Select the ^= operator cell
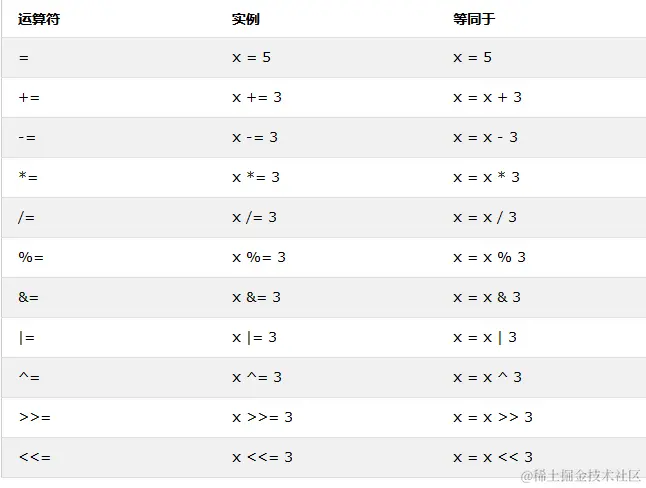 [x=29, y=377]
